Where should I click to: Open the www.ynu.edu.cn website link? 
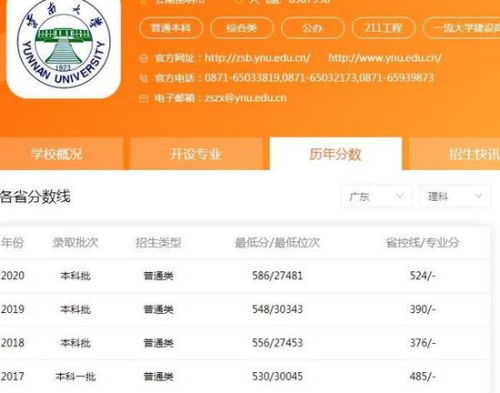click(385, 58)
